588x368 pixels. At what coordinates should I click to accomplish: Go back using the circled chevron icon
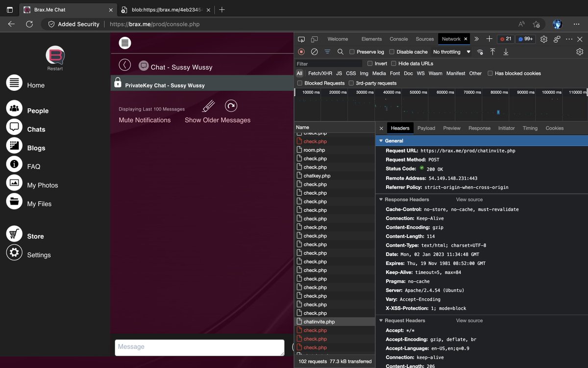125,65
